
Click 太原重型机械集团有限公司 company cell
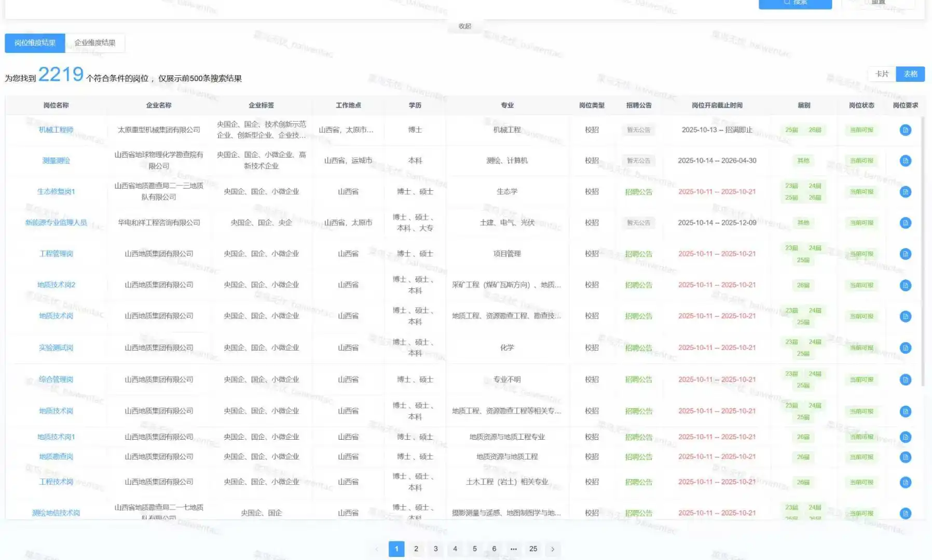(159, 130)
